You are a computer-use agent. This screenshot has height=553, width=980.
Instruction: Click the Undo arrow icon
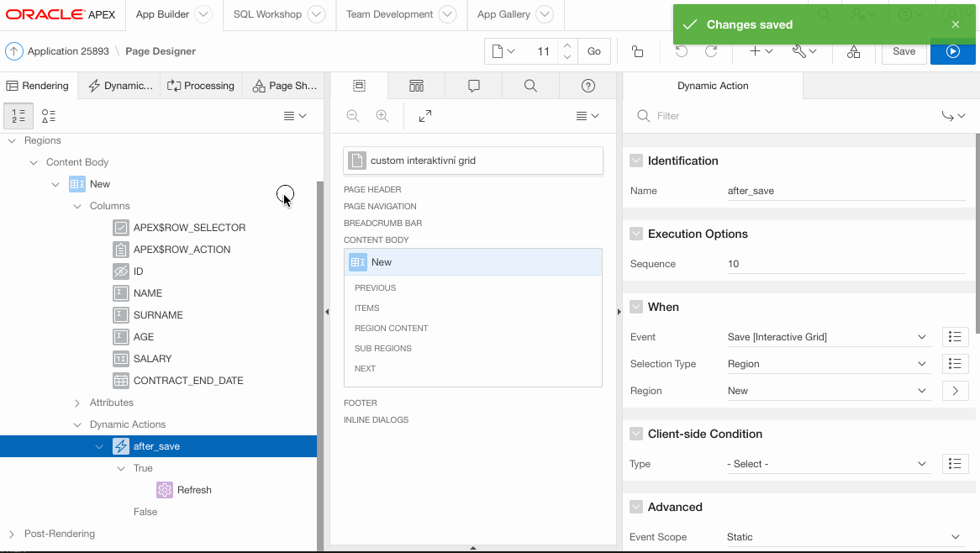pyautogui.click(x=681, y=51)
